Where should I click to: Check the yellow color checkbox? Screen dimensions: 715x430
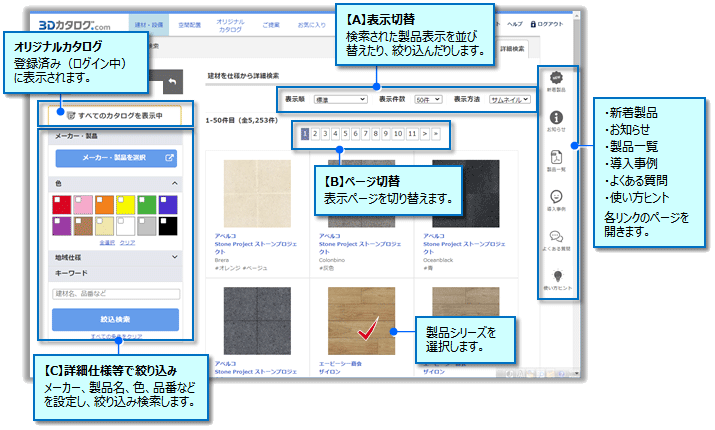[121, 199]
